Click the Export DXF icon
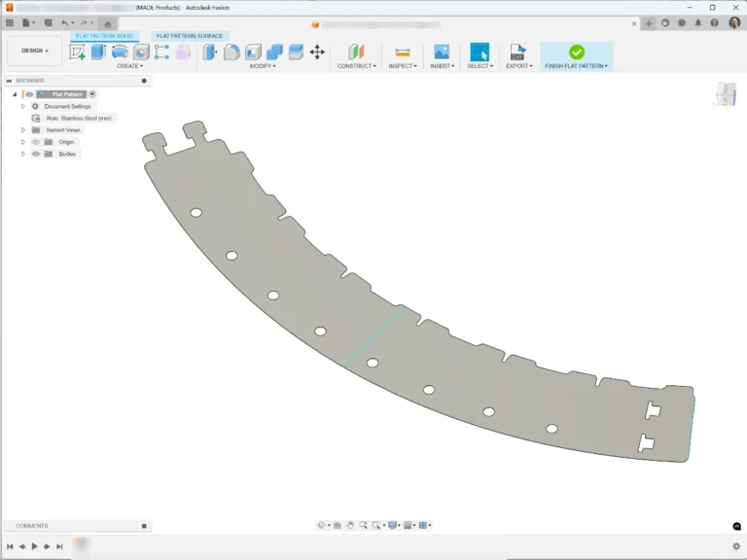The height and width of the screenshot is (560, 747). 517,52
